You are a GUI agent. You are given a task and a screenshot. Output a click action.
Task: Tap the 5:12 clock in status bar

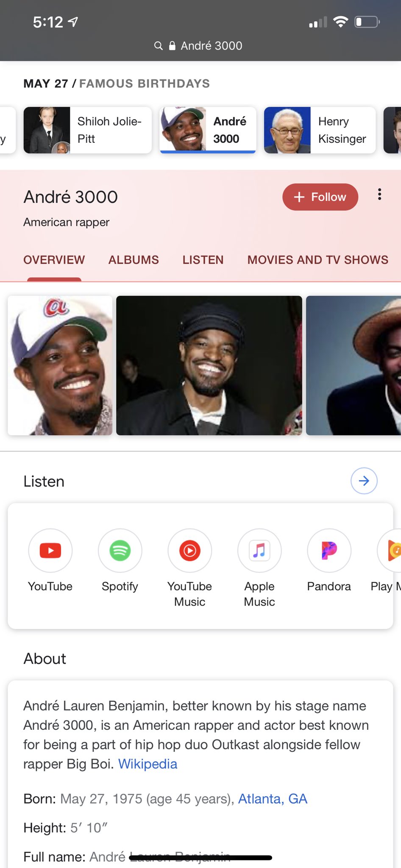click(48, 22)
